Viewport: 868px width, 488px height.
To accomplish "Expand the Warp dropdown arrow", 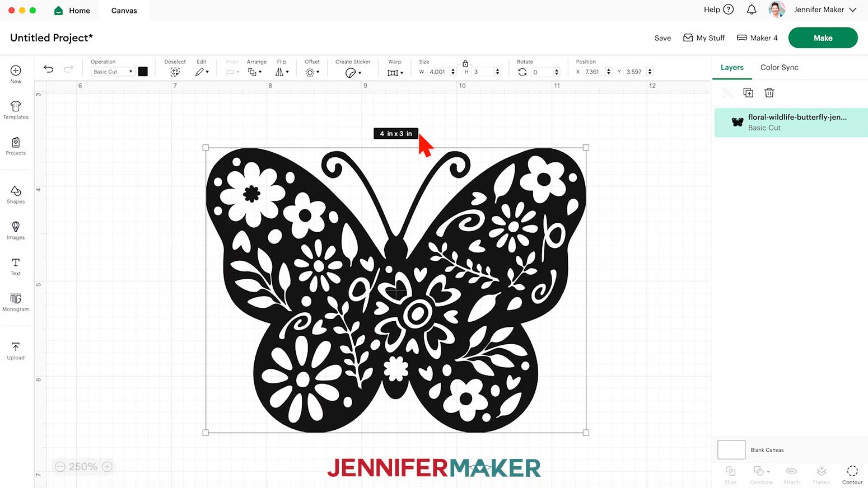I will pos(402,73).
